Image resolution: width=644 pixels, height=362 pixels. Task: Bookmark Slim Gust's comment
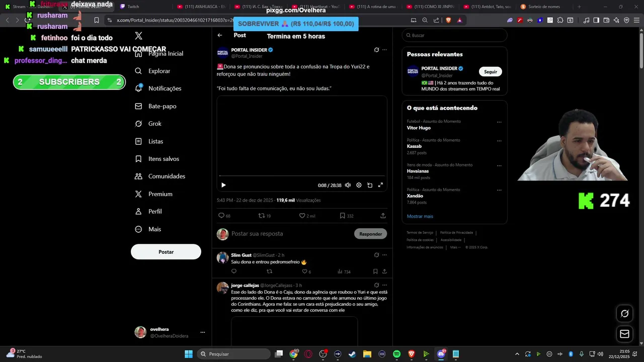(375, 271)
